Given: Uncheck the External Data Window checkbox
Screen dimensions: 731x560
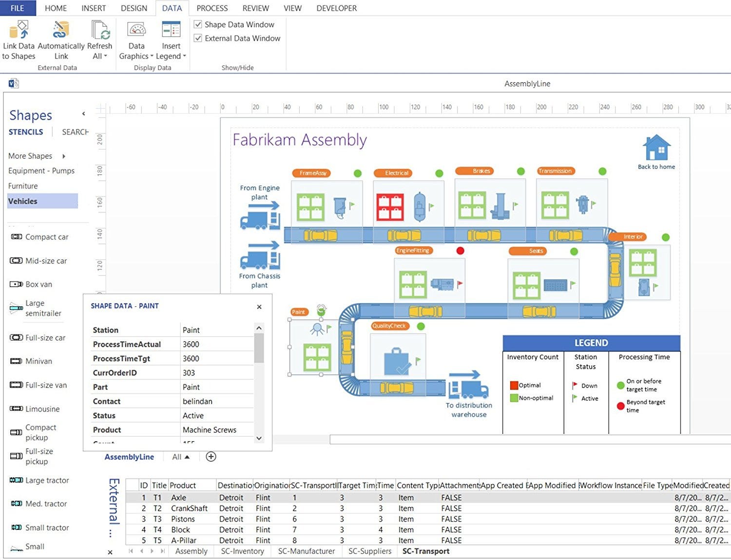Looking at the screenshot, I should pos(198,38).
